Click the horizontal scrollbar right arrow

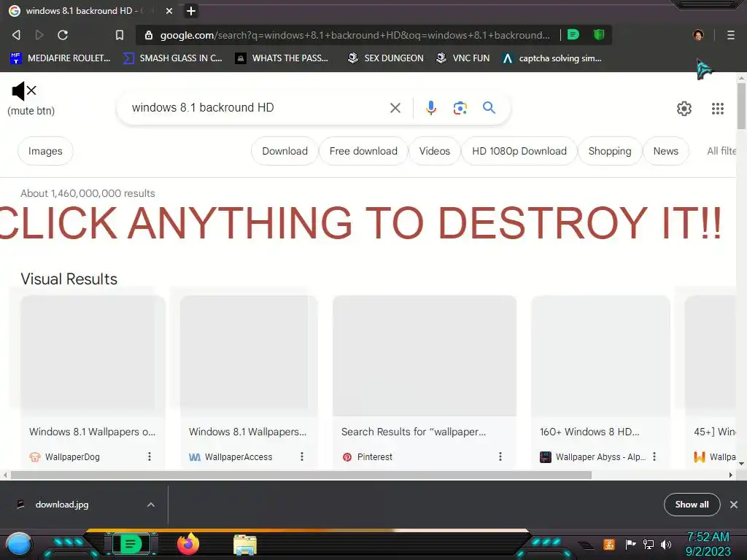click(731, 475)
